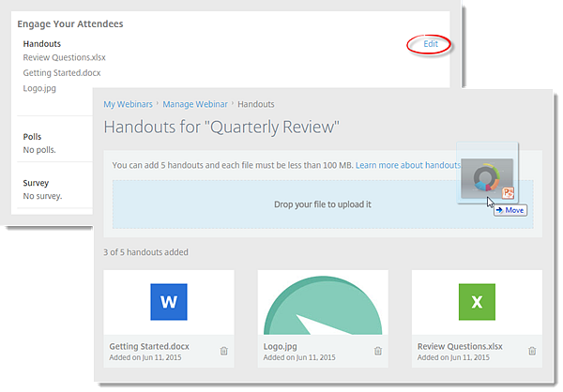Click the Survey section heading
The width and height of the screenshot is (563, 392).
pos(36,183)
